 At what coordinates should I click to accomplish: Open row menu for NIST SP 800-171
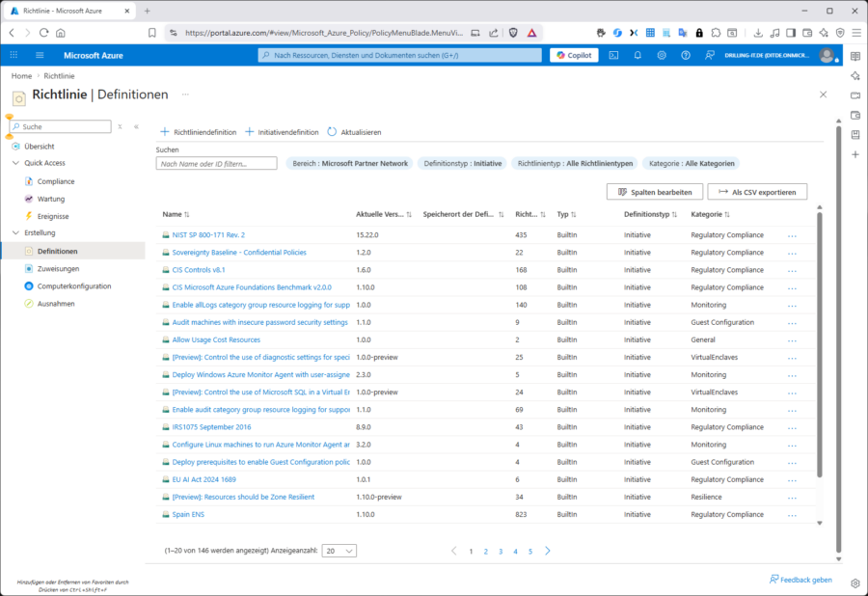[x=792, y=235]
